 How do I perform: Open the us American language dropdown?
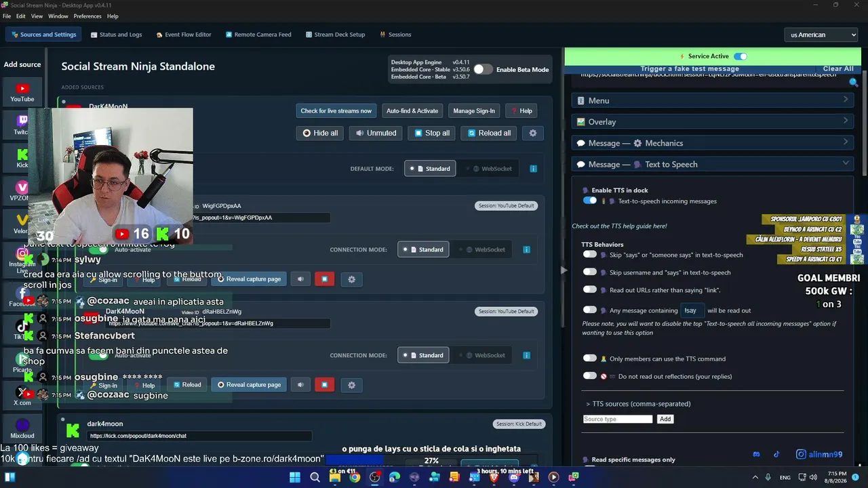coord(821,35)
